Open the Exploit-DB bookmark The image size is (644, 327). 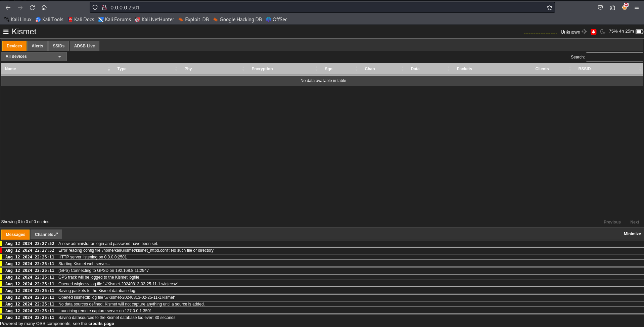point(194,19)
